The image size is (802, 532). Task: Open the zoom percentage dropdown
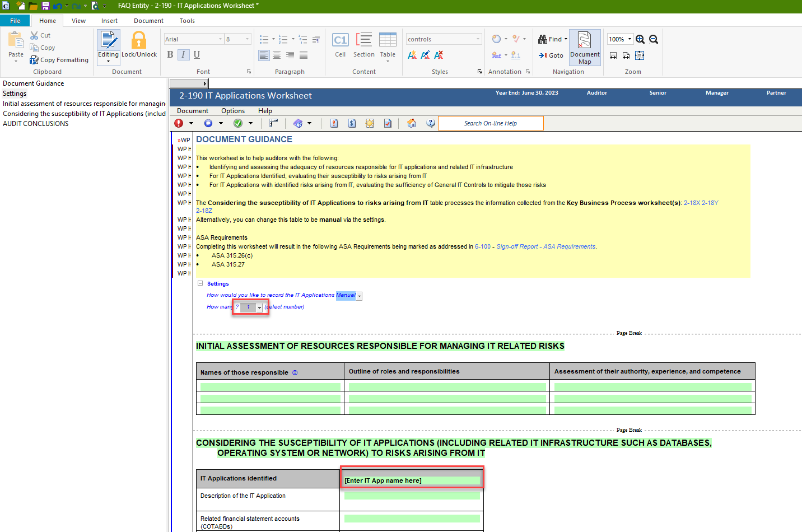(x=630, y=39)
